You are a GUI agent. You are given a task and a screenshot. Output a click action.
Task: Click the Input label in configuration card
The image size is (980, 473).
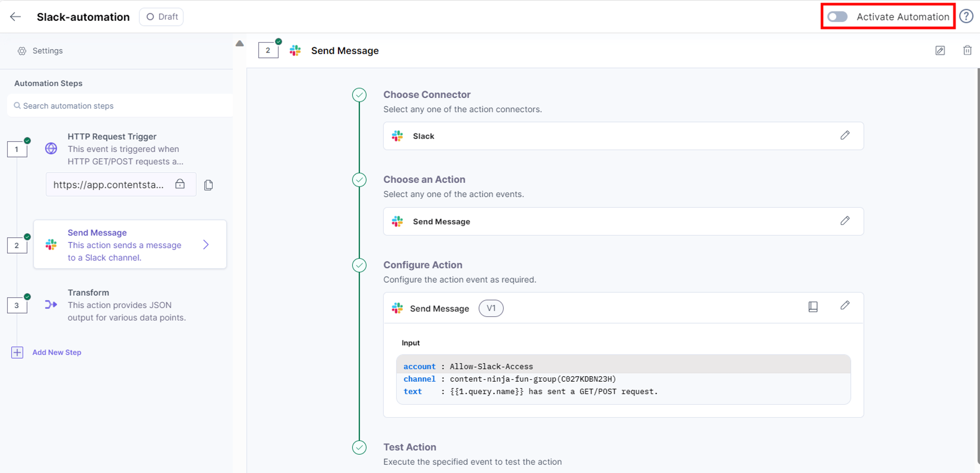tap(410, 343)
